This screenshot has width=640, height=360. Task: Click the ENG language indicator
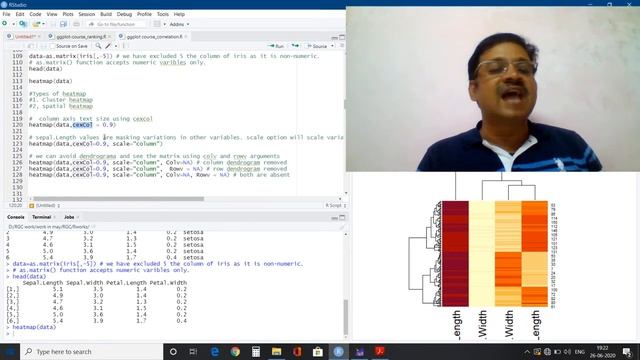pos(580,351)
